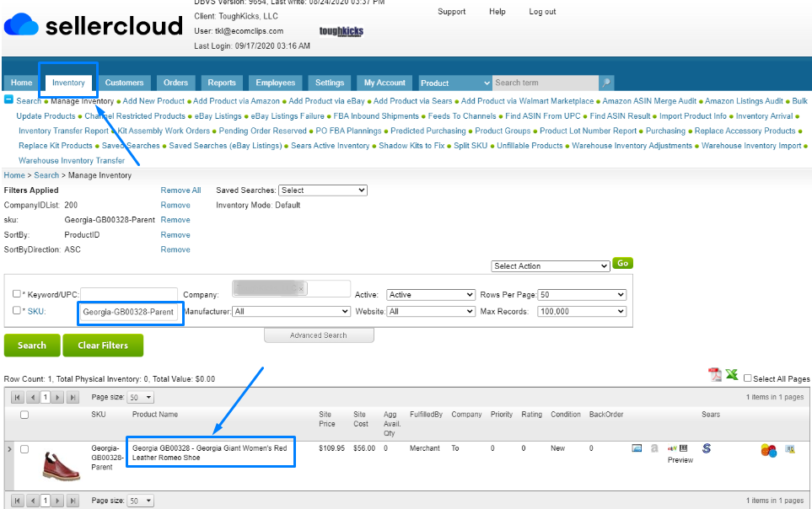The height and width of the screenshot is (509, 812).
Task: Toggle the header select-all checkbox in the grid
Action: click(x=24, y=415)
